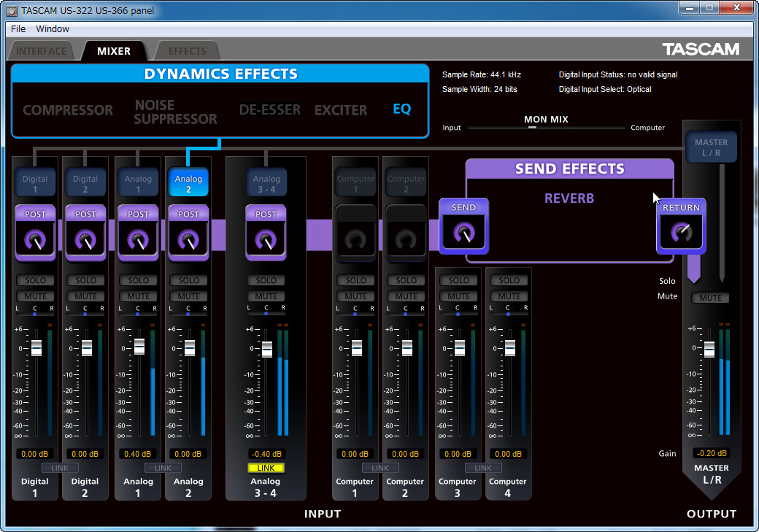Screen dimensions: 759x532
Task: Solo the Computer 3 channel
Action: click(x=458, y=280)
